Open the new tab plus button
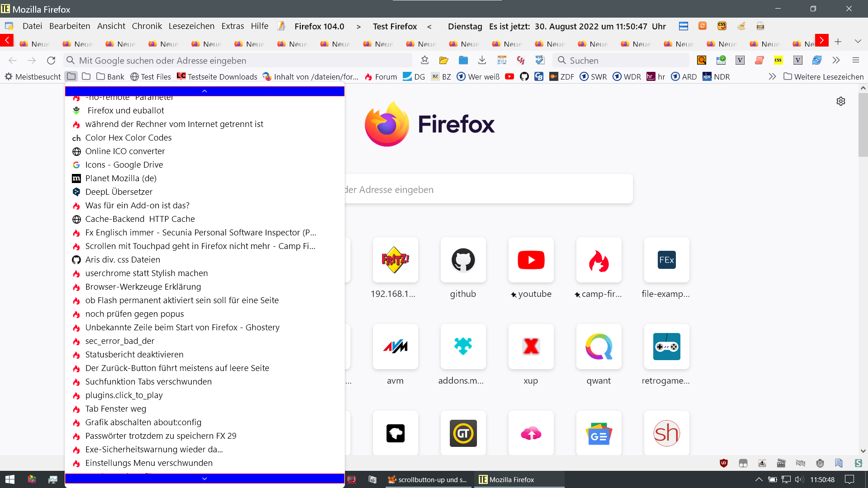The image size is (868, 488). point(838,42)
